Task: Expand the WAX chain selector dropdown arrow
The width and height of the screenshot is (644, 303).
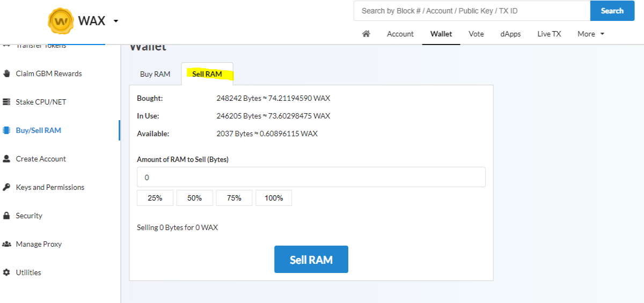Action: point(115,21)
